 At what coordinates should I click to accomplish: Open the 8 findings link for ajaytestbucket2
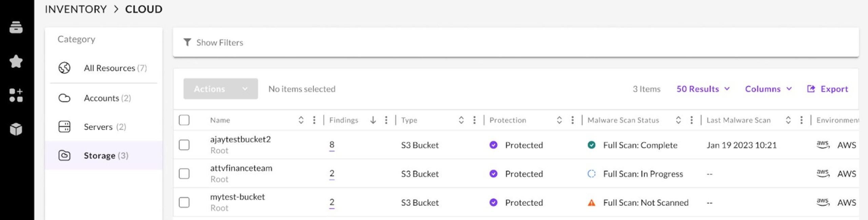coord(332,145)
